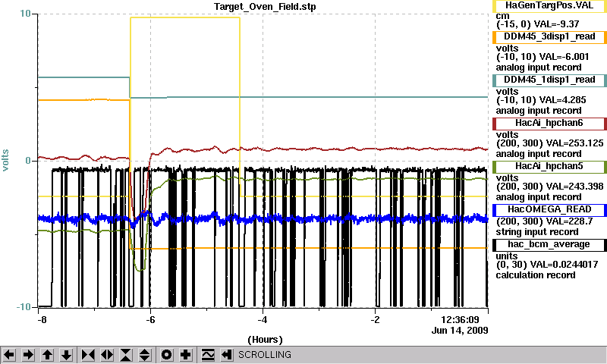This screenshot has height=364, width=607.
Task: Click the 12:36:09 time stamp
Action: 460,320
